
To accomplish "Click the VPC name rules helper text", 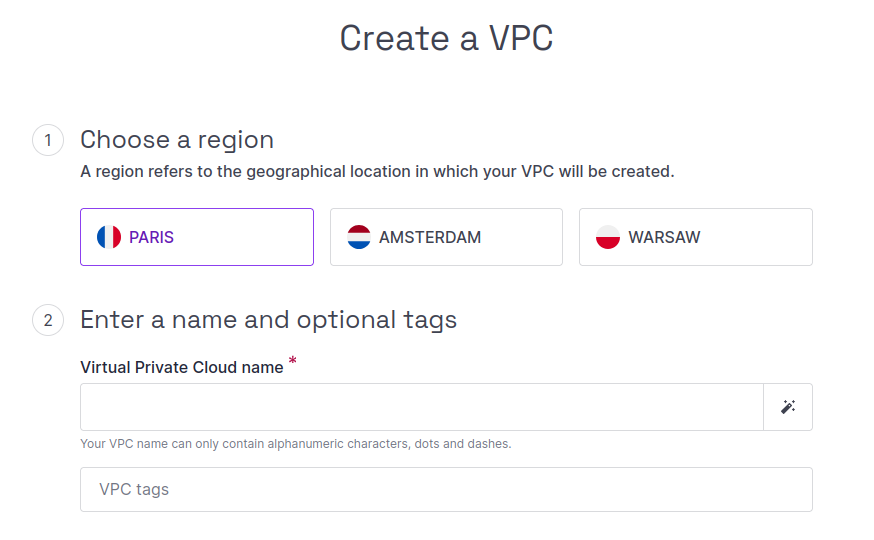I will coord(295,443).
